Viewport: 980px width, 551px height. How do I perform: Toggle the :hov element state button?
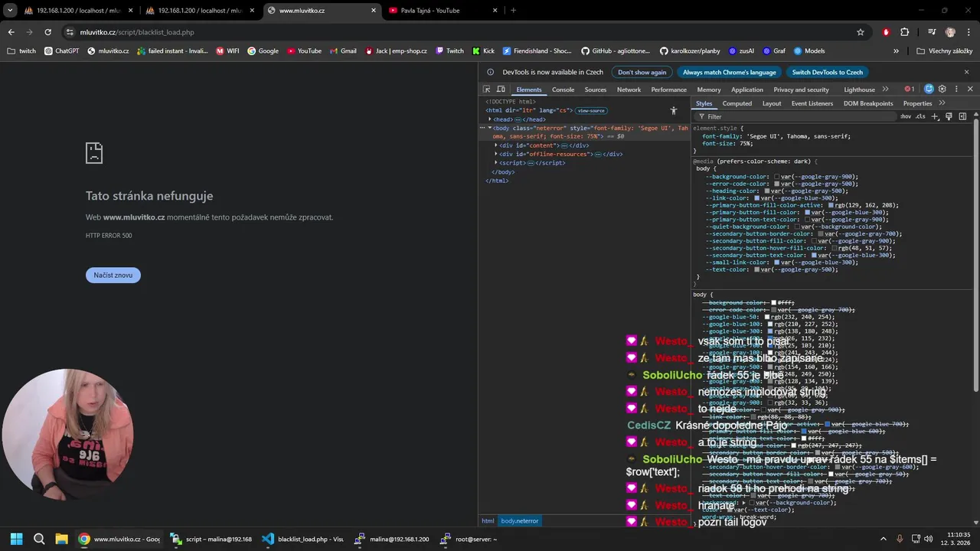pyautogui.click(x=906, y=116)
